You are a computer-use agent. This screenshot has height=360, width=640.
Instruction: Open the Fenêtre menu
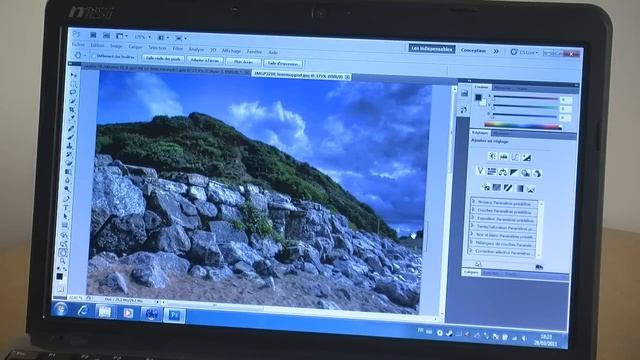[254, 51]
